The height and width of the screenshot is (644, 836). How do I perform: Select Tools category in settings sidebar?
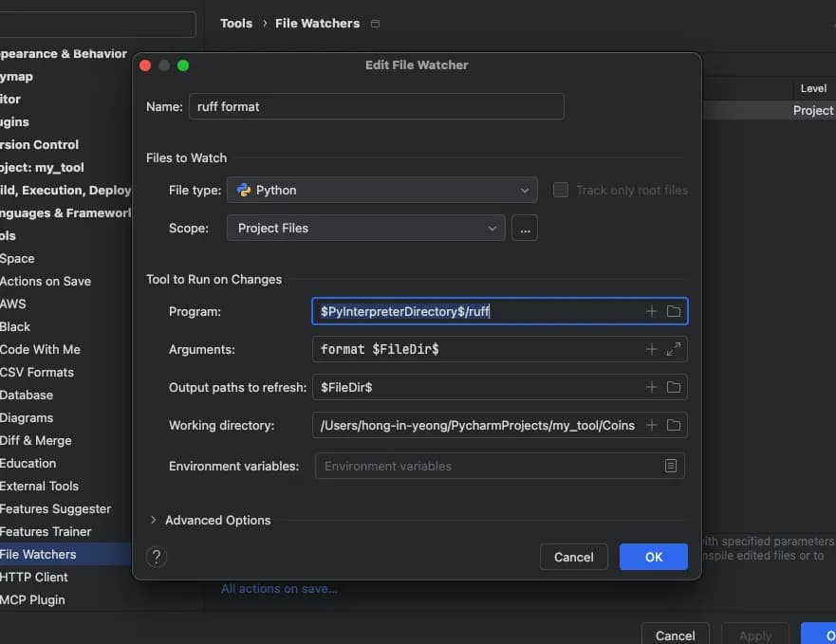point(8,235)
